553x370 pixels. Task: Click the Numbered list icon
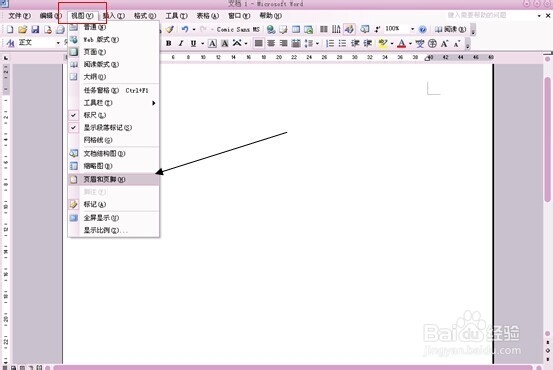pyautogui.click(x=330, y=43)
